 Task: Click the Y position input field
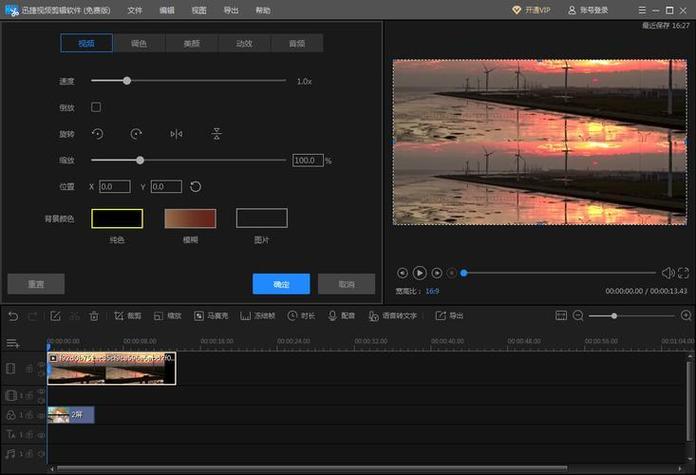(x=166, y=186)
